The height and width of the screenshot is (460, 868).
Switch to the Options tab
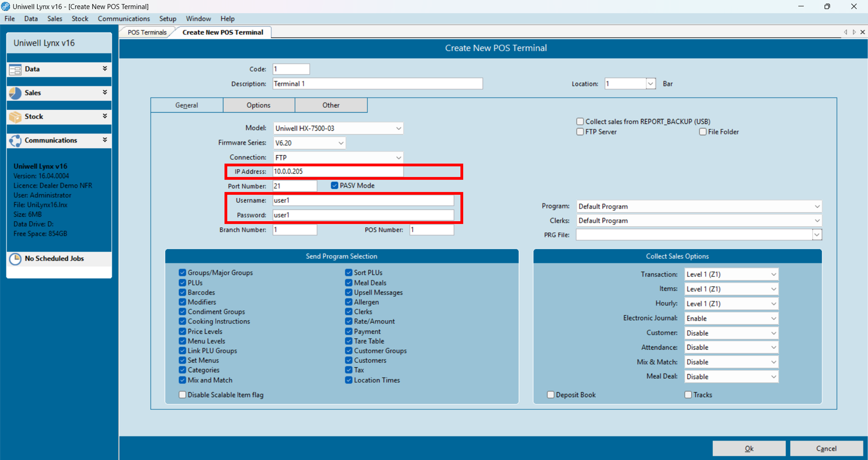(x=258, y=105)
